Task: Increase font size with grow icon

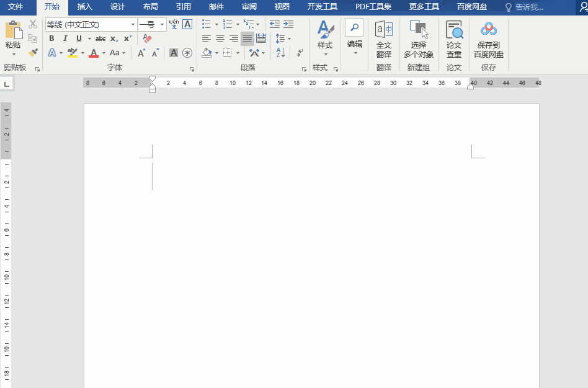Action: tap(142, 53)
